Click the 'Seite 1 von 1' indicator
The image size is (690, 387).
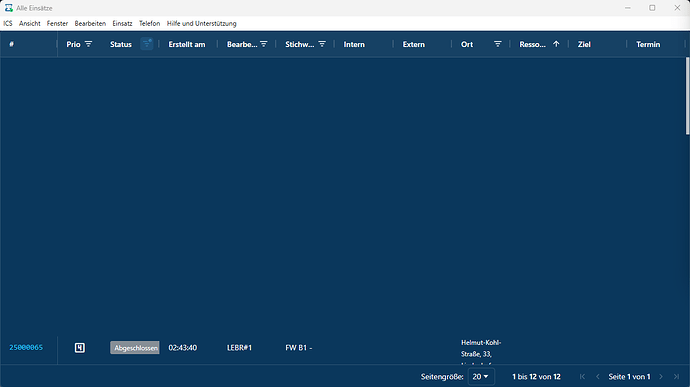(x=629, y=377)
